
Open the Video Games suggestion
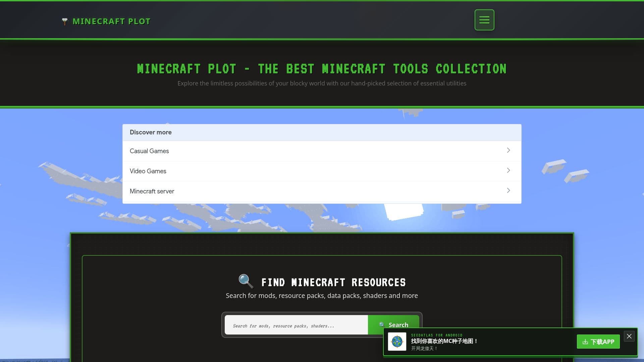click(x=322, y=171)
